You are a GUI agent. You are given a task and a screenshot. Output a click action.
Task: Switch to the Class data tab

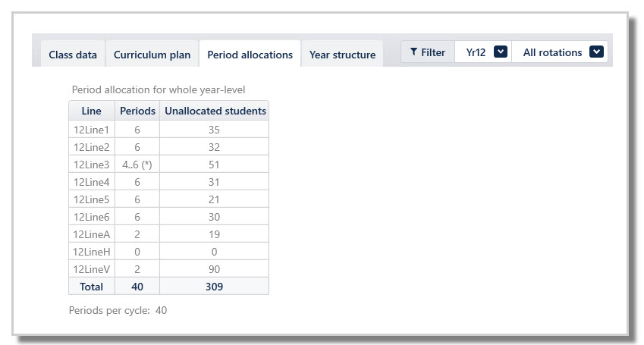pos(73,55)
